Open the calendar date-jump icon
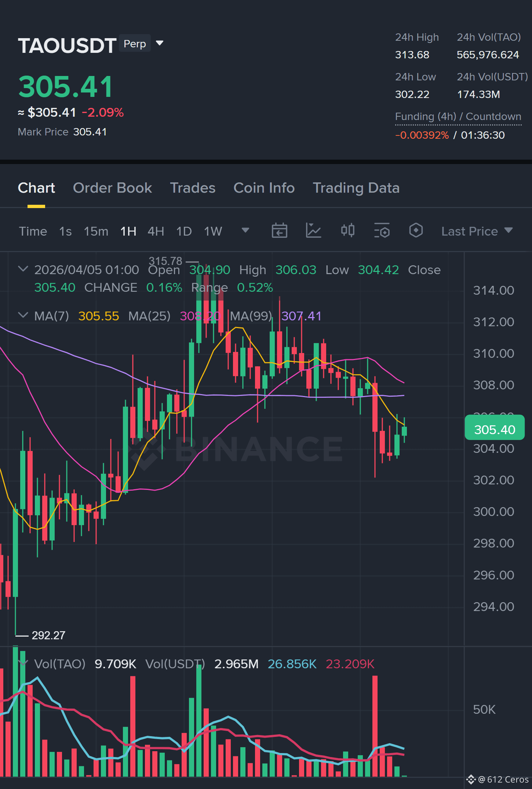The height and width of the screenshot is (789, 532). (x=279, y=231)
